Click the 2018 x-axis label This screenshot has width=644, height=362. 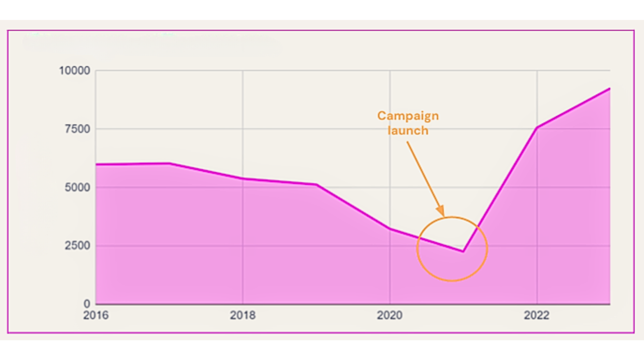[243, 315]
